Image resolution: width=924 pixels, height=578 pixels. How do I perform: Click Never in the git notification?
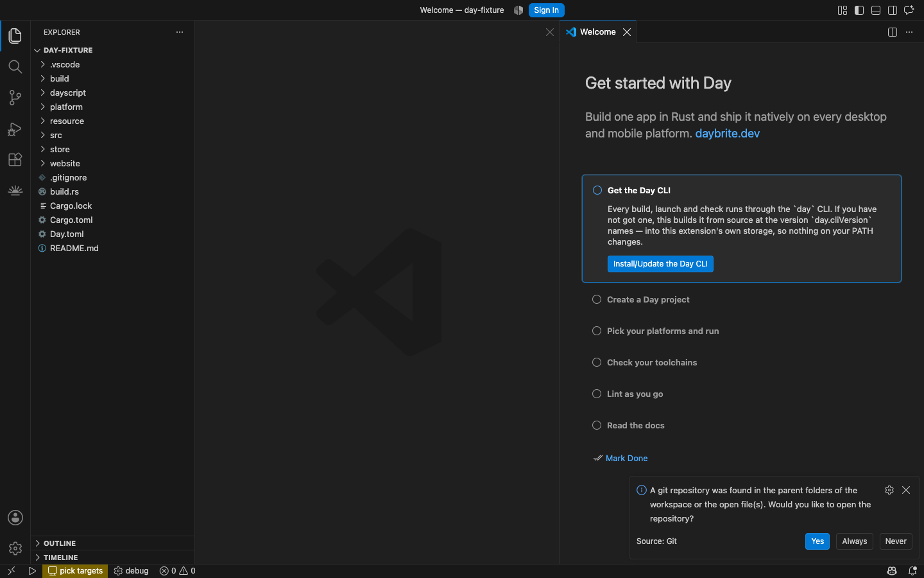[x=896, y=541]
